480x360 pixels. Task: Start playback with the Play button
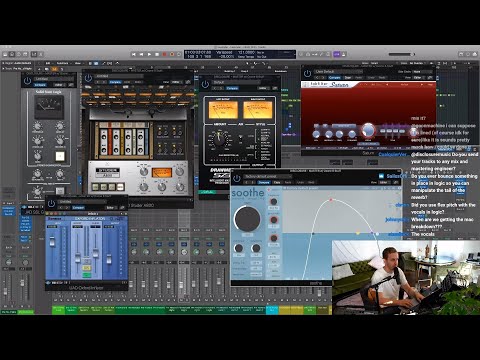pyautogui.click(x=149, y=54)
